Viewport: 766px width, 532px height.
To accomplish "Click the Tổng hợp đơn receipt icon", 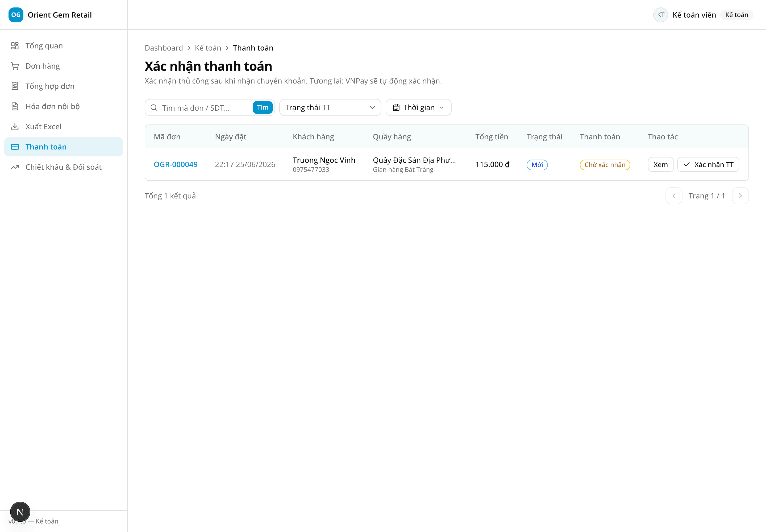I will coord(15,86).
